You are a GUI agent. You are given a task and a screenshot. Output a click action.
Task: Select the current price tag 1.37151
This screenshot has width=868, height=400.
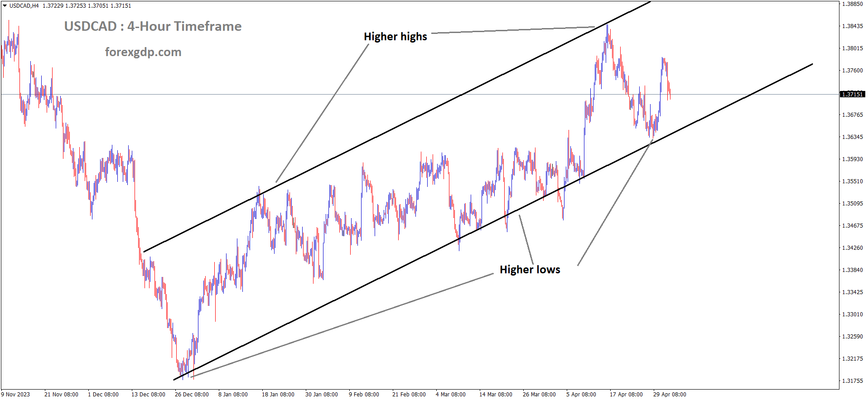[853, 94]
